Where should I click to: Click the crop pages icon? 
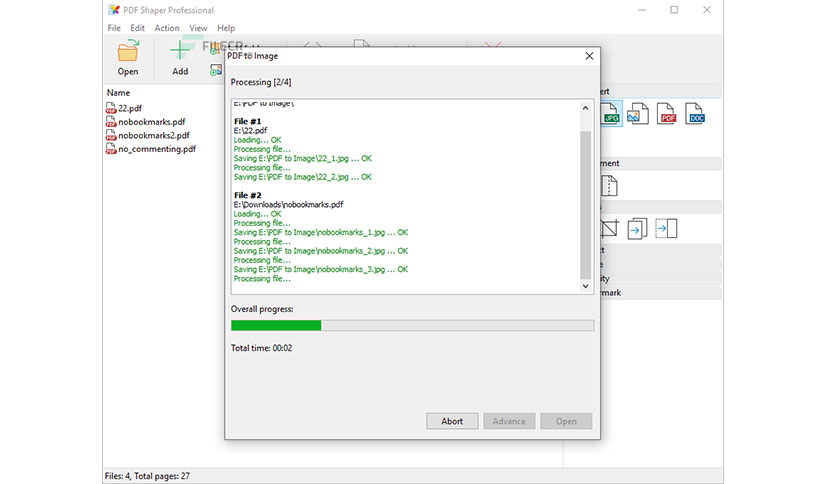tap(610, 229)
